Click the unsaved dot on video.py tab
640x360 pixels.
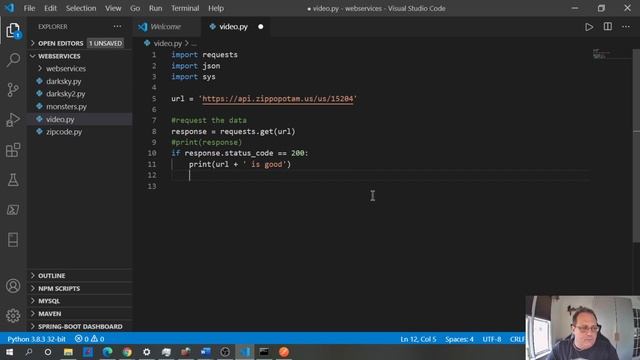pyautogui.click(x=260, y=27)
